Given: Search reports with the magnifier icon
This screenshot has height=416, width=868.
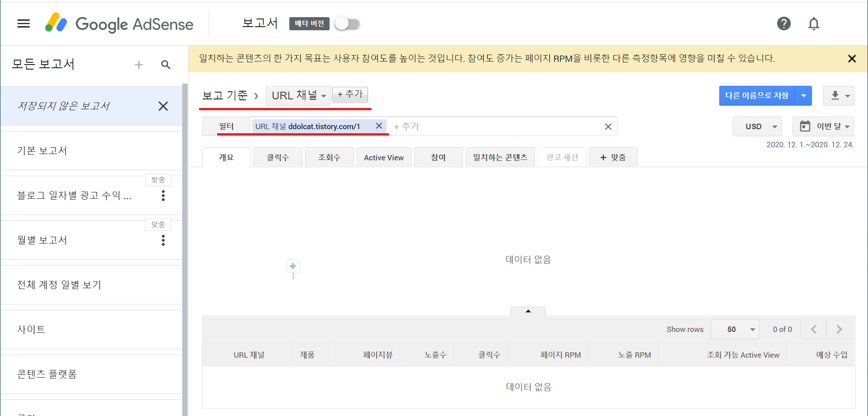Looking at the screenshot, I should [x=166, y=65].
